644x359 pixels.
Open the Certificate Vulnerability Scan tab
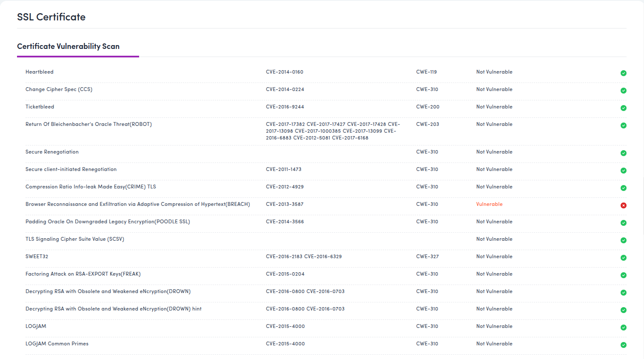point(68,46)
